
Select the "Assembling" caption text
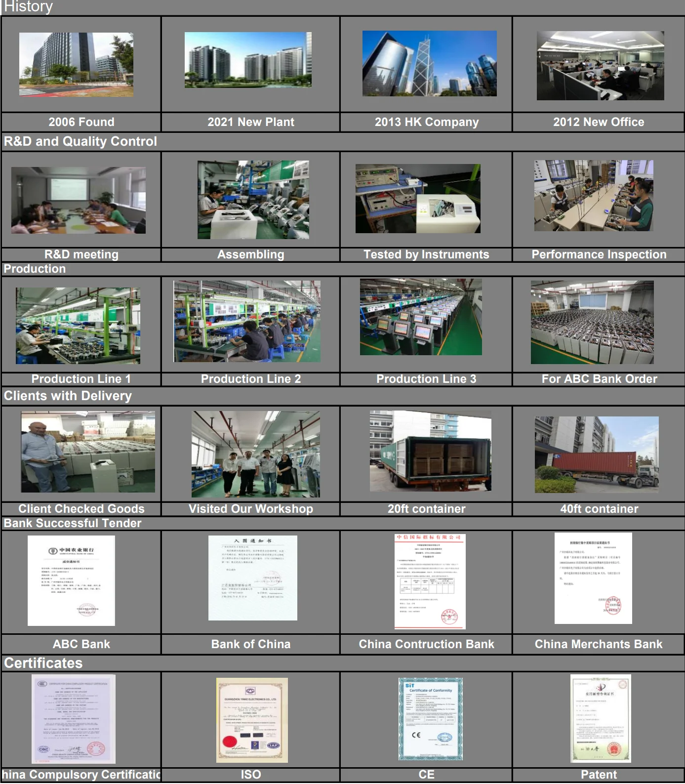[251, 254]
